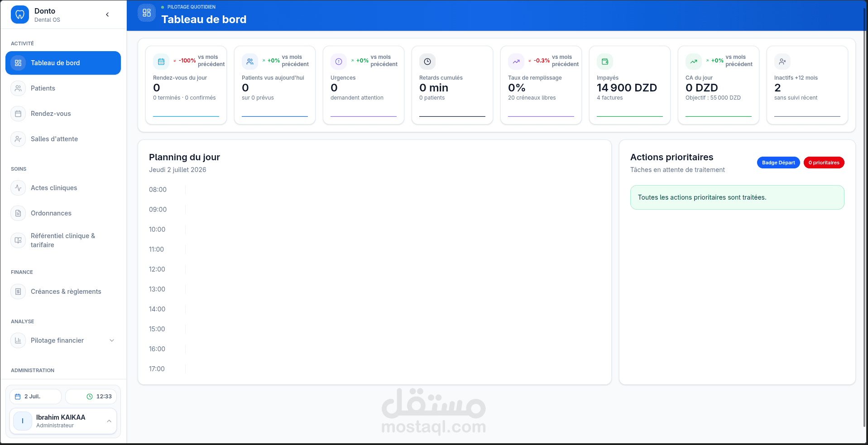Select the 08:00 planning slot
Image resolution: width=868 pixels, height=445 pixels.
375,190
